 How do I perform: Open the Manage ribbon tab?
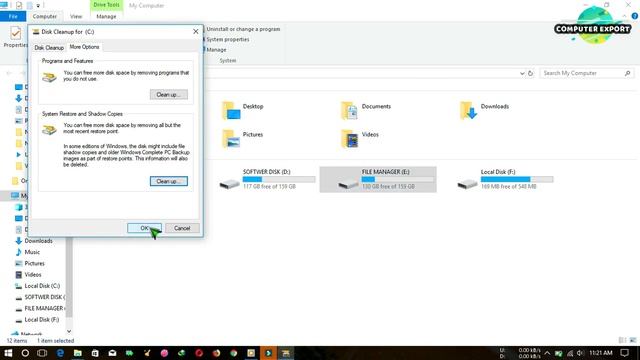pos(106,16)
